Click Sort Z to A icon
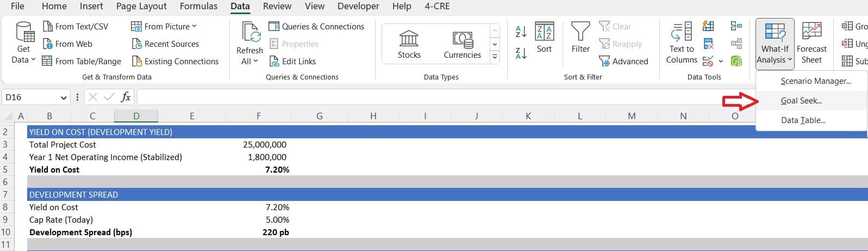The width and height of the screenshot is (868, 251). coord(521,53)
